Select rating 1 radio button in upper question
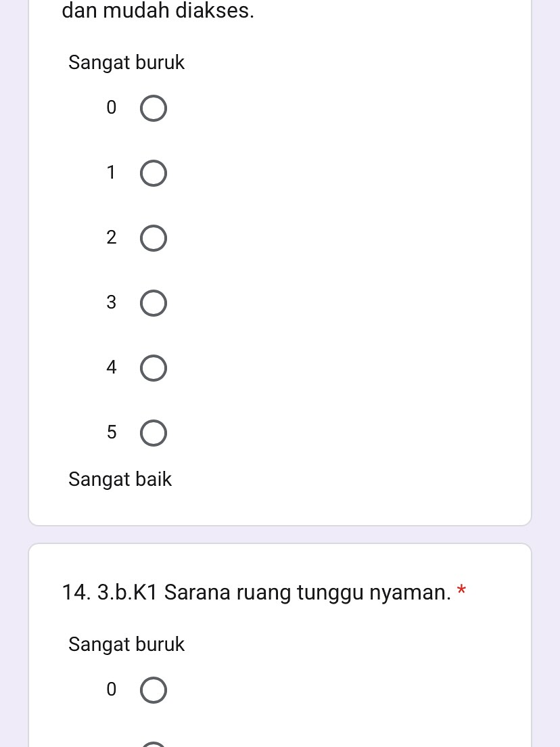 [154, 174]
